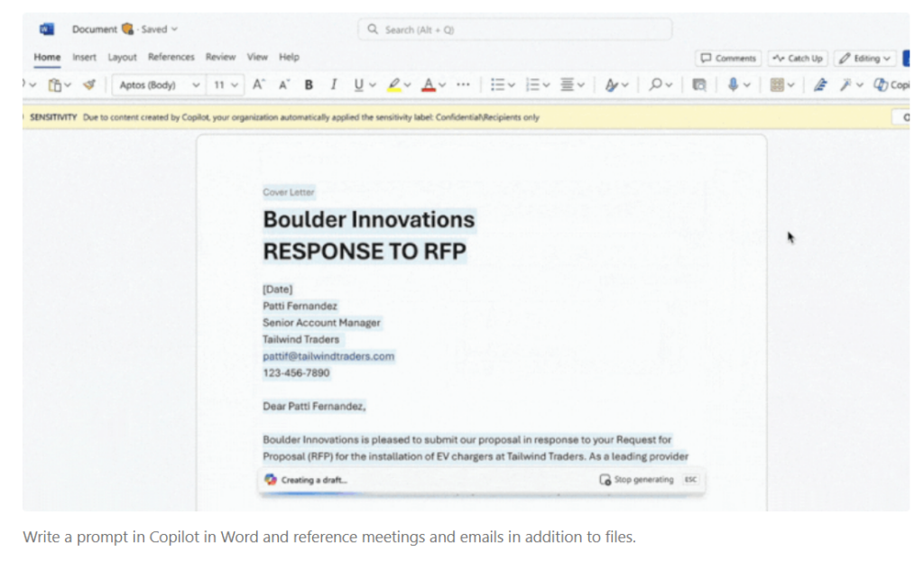
Task: Click the Document file name
Action: tap(94, 29)
